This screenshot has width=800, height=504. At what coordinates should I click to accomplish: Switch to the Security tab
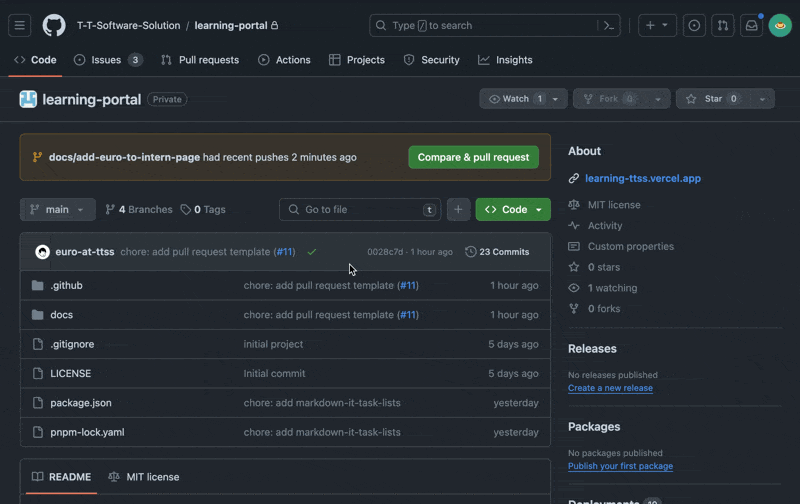click(x=432, y=60)
